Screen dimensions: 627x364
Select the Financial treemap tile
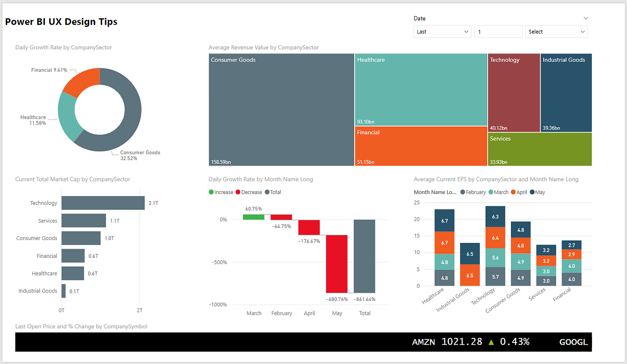(421, 146)
